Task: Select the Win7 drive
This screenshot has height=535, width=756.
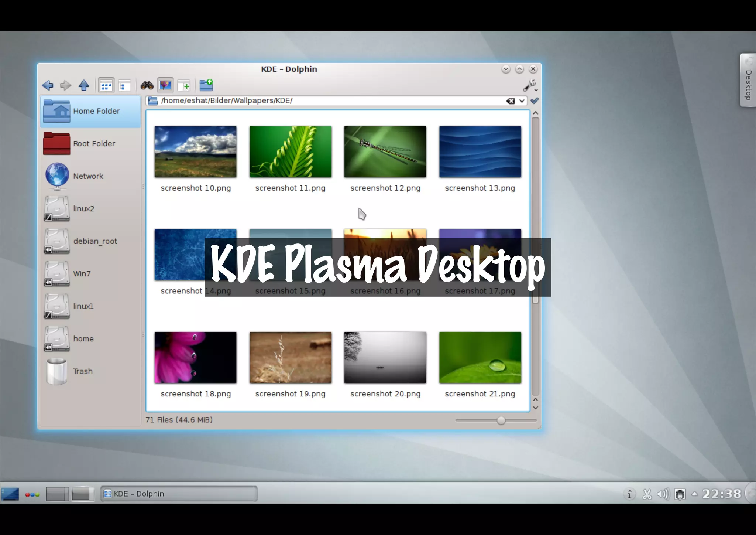Action: pyautogui.click(x=90, y=274)
